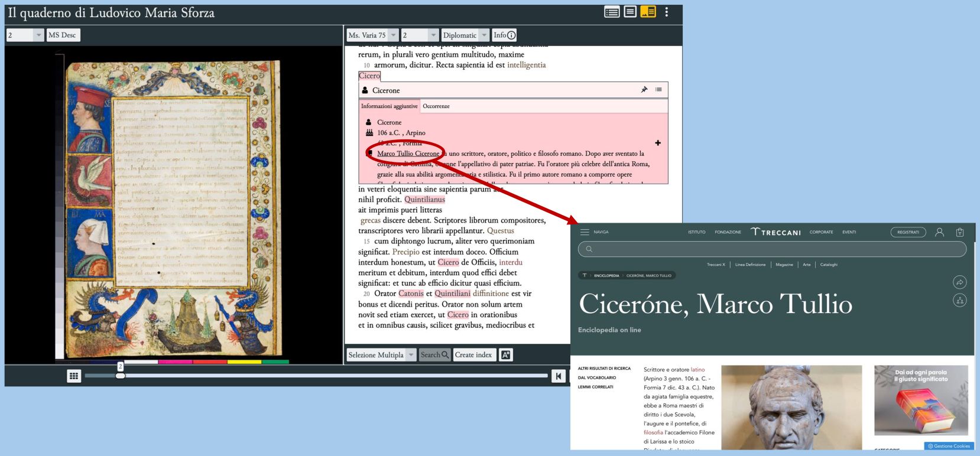
Task: Open the Treccani user account icon
Action: 939,232
